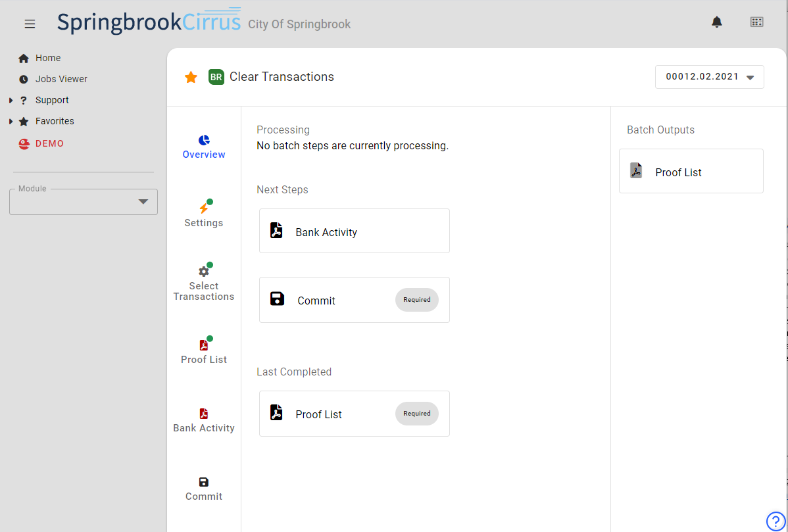
Task: Toggle the orange favorite star
Action: [191, 77]
